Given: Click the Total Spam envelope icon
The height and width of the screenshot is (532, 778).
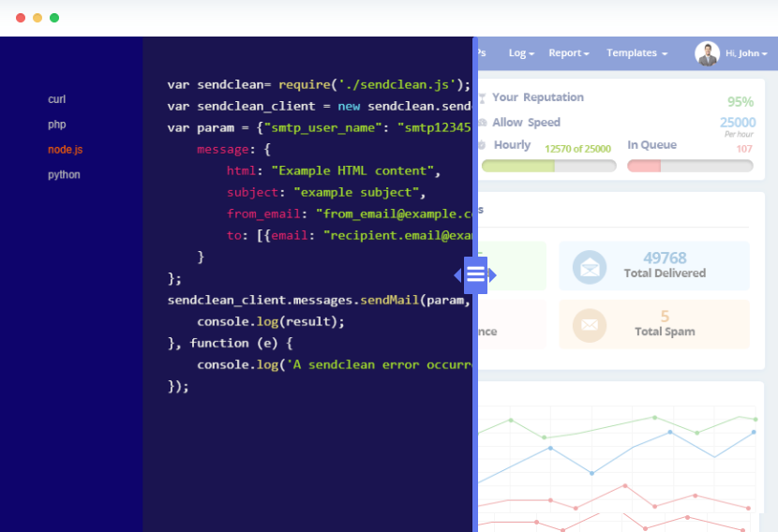Looking at the screenshot, I should tap(590, 325).
